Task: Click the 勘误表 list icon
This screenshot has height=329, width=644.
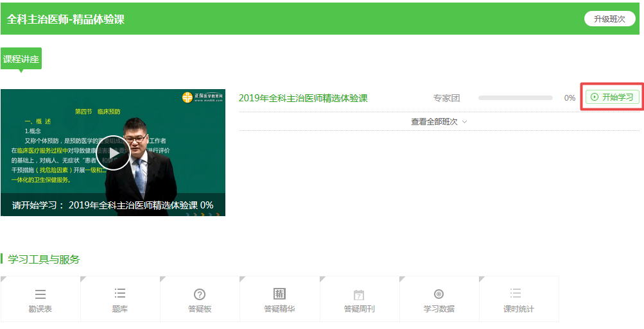Action: click(40, 294)
